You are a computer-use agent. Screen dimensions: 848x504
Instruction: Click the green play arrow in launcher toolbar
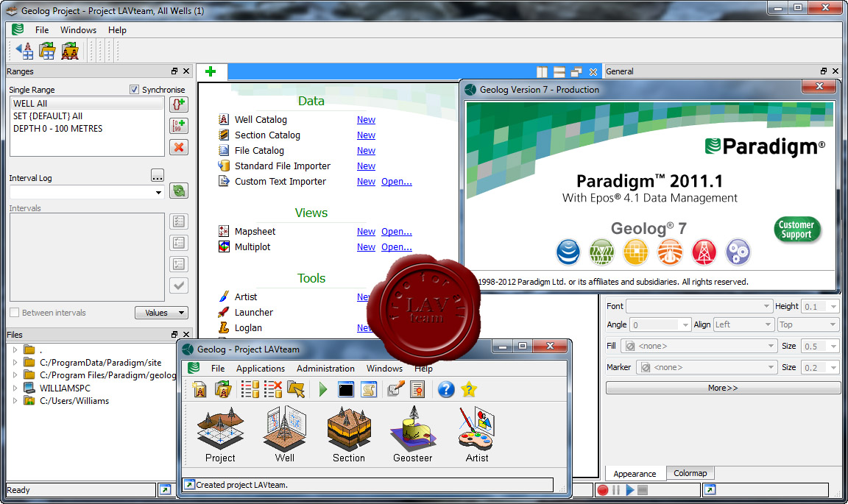click(x=323, y=389)
